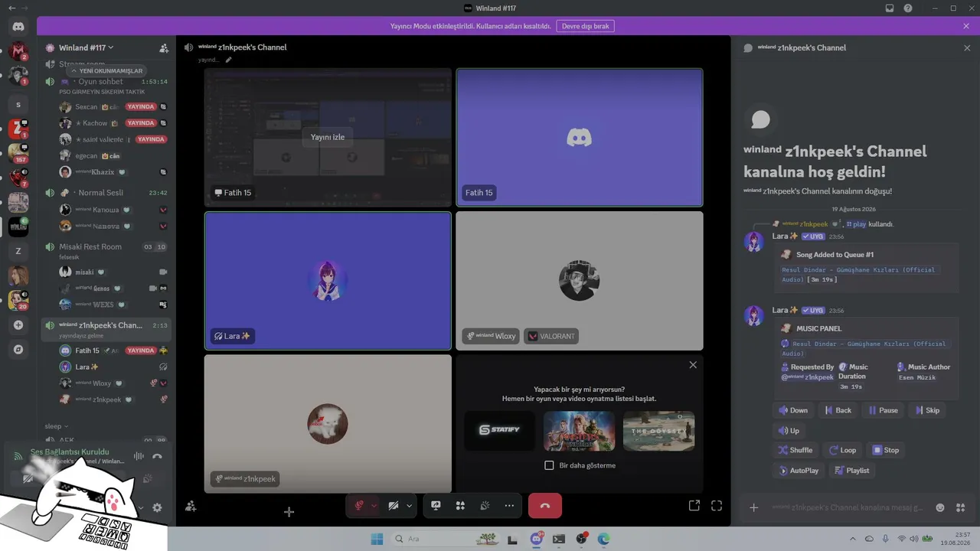
Task: Select the Oyun sohbet voice channel
Action: pos(106,82)
